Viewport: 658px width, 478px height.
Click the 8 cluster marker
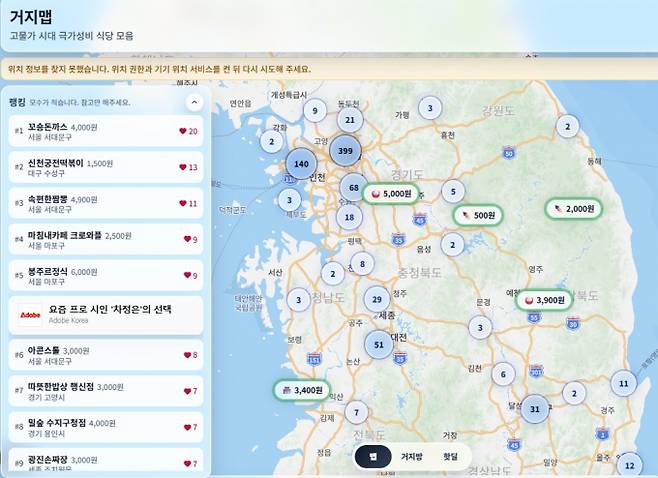pos(362,264)
